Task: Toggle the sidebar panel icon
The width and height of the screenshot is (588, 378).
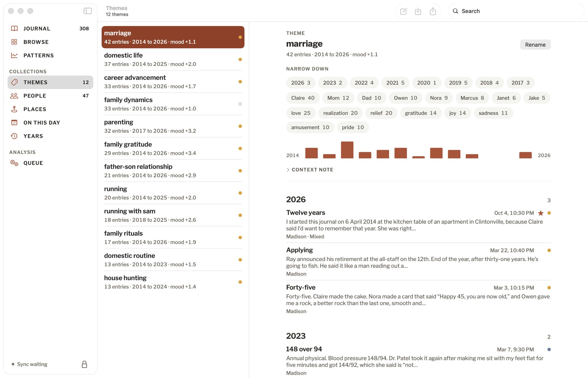Action: 88,11
